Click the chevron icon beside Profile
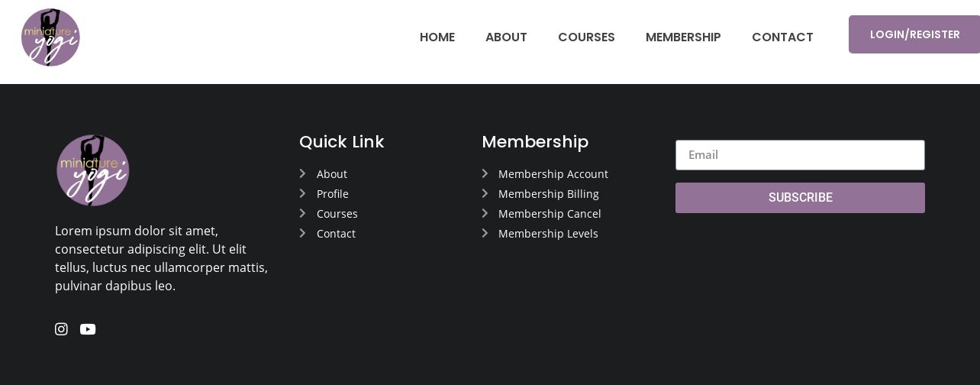Viewport: 980px width, 385px height. [x=302, y=193]
